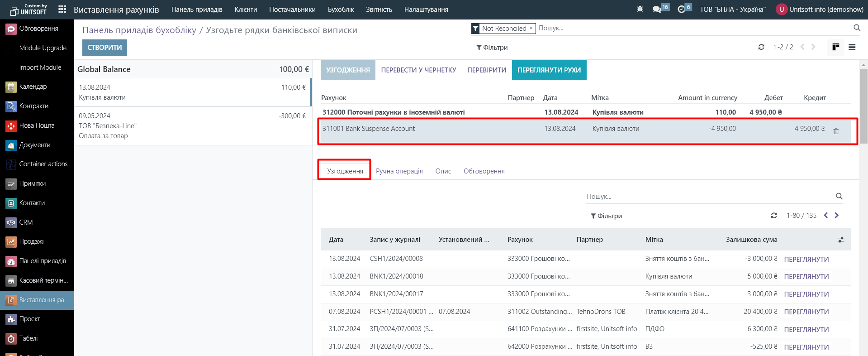The height and width of the screenshot is (356, 868).
Task: Expand the lower Фільтри dropdown in reconciliation tab
Action: 606,216
